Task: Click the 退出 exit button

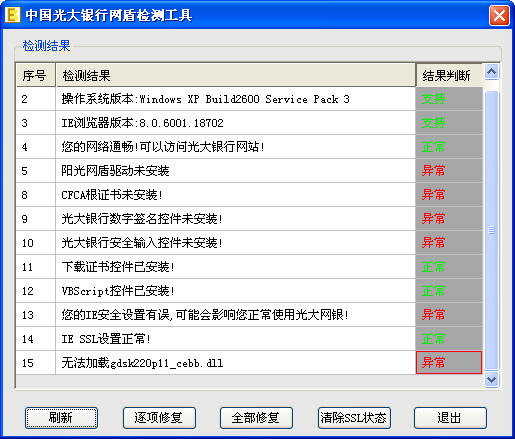Action: click(x=450, y=418)
